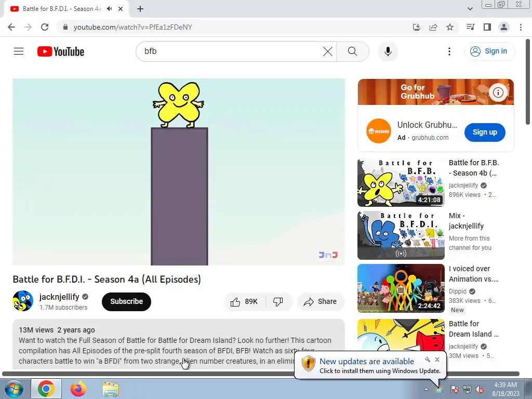The width and height of the screenshot is (532, 399).
Task: Install app via the download icon in address bar
Action: click(416, 27)
